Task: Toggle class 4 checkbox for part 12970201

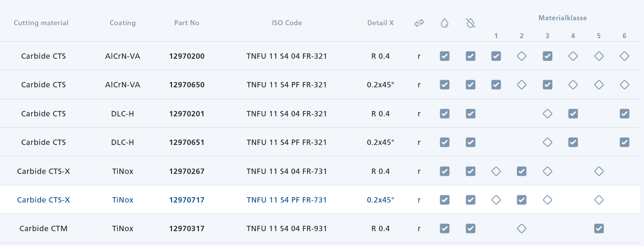Action: [573, 114]
